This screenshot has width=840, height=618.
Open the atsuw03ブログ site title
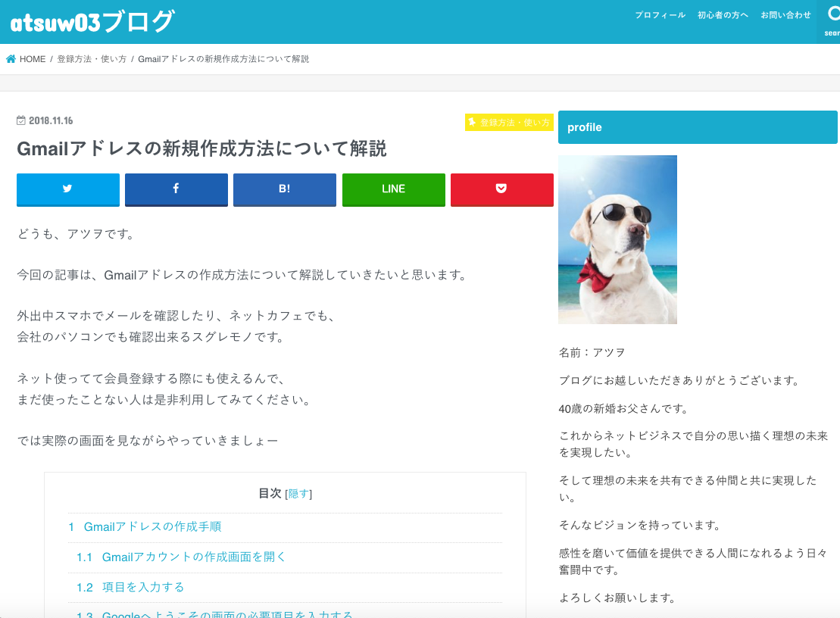click(x=92, y=22)
